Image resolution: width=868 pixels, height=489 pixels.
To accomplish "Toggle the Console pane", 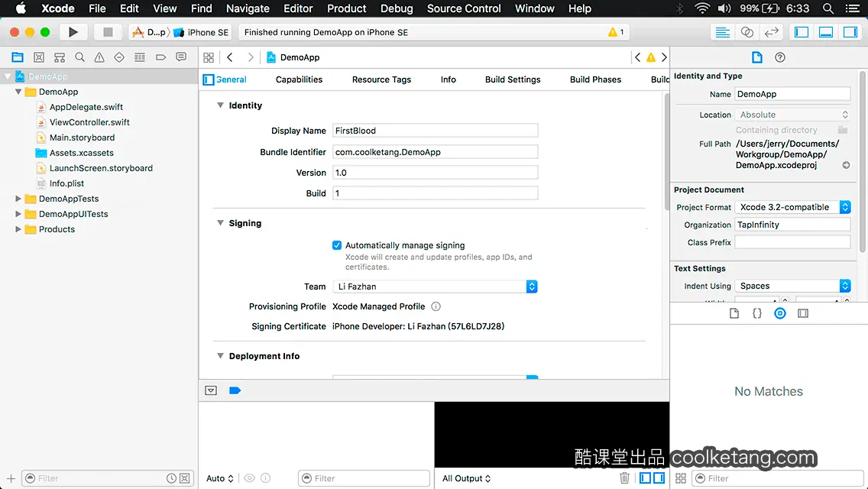I will coord(659,478).
